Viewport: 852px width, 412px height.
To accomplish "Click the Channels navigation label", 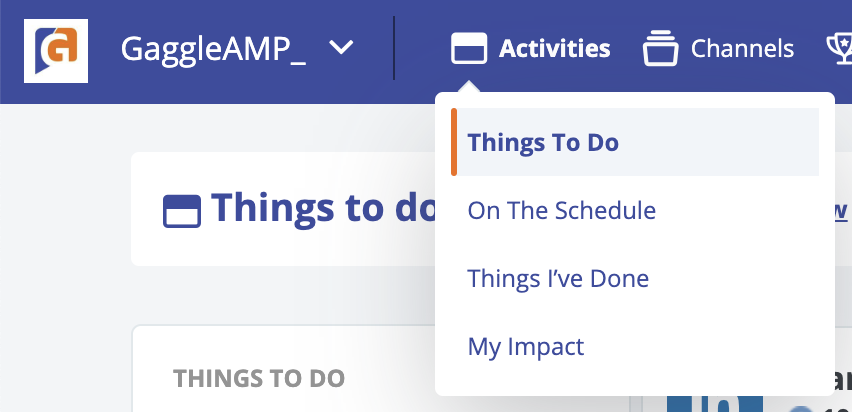I will point(742,49).
